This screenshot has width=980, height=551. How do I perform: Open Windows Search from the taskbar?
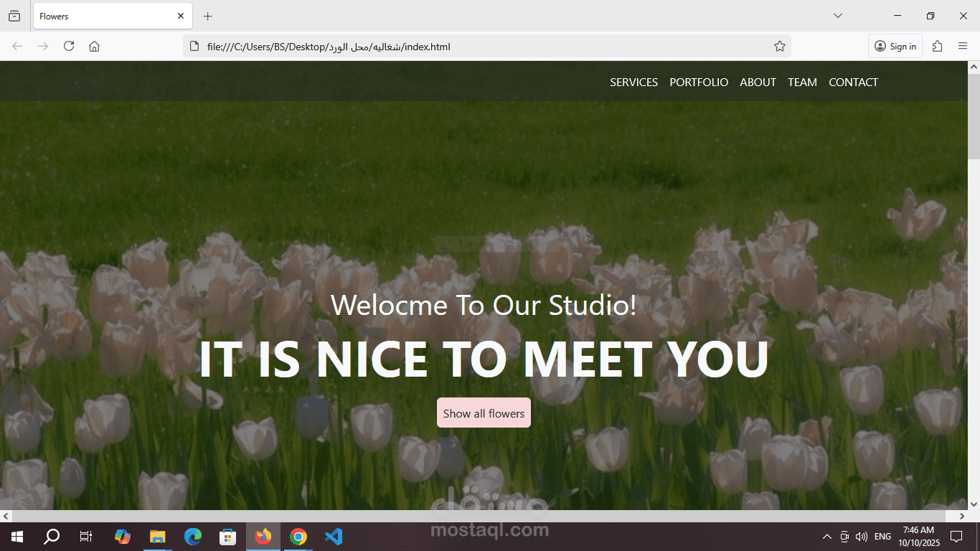click(x=52, y=537)
